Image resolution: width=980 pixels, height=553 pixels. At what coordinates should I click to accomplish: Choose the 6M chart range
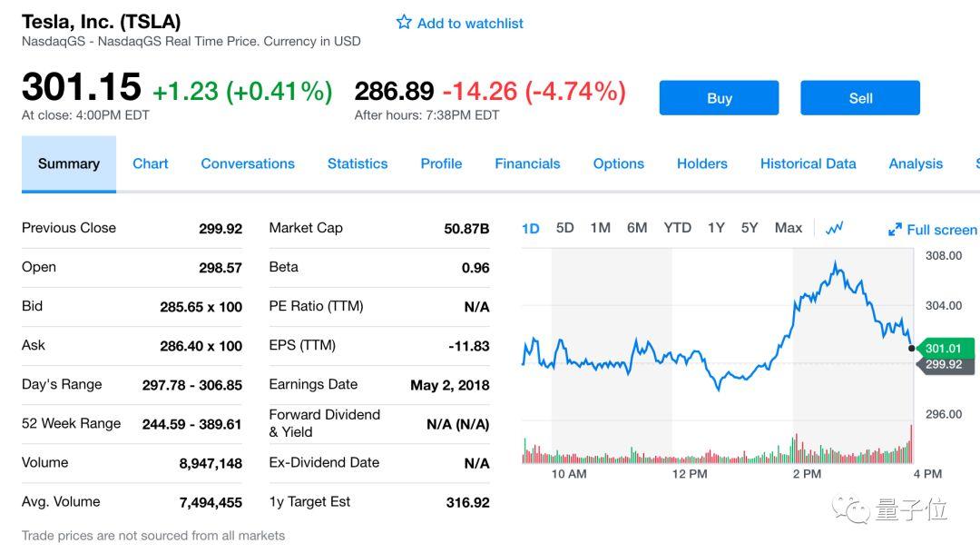click(637, 228)
